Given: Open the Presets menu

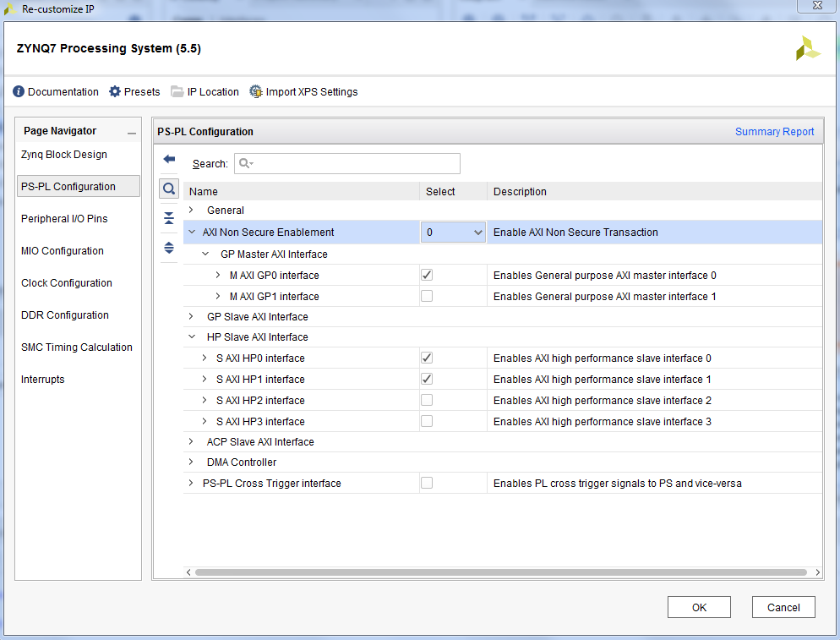Looking at the screenshot, I should pyautogui.click(x=142, y=91).
